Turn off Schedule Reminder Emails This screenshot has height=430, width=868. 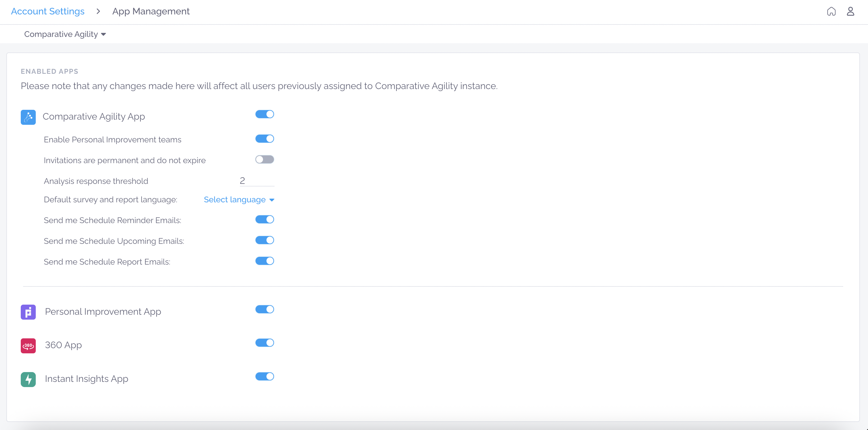[264, 220]
